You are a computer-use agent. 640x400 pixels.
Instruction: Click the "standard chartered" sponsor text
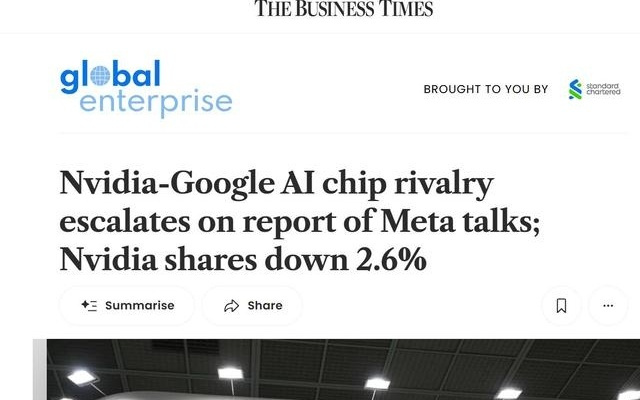point(603,89)
